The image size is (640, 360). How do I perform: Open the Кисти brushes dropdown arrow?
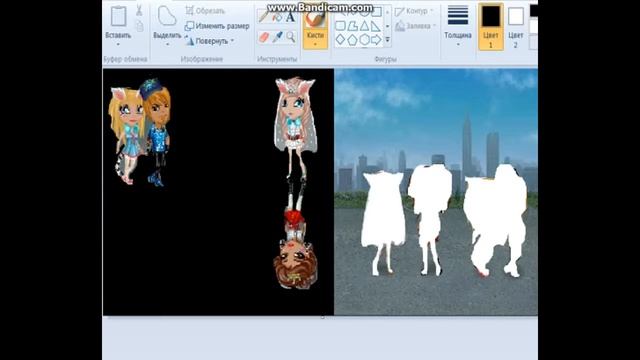point(315,44)
